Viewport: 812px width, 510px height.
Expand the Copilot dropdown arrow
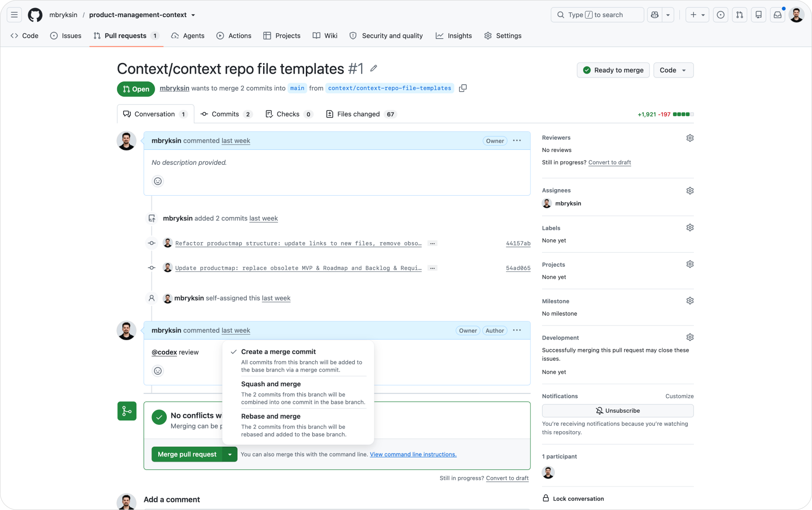[668, 15]
